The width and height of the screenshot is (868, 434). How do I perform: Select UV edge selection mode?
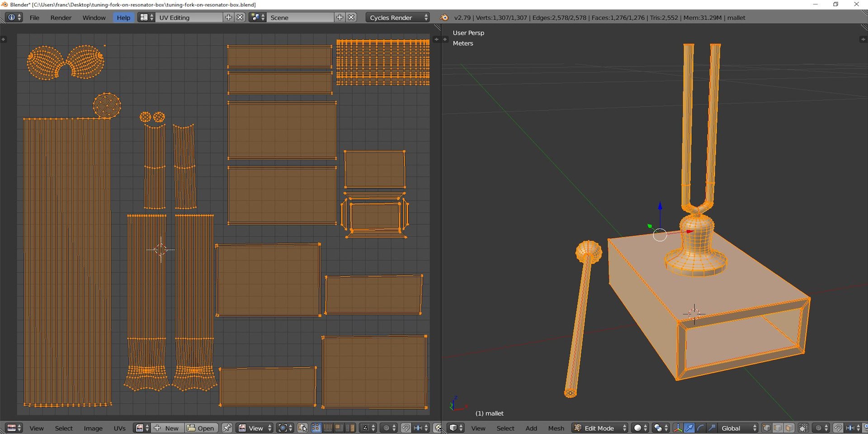pos(327,428)
